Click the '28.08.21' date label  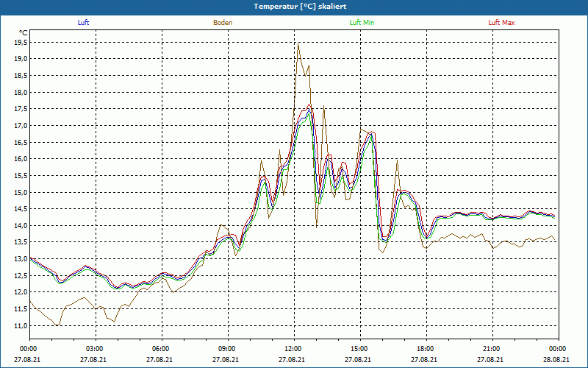pyautogui.click(x=556, y=359)
